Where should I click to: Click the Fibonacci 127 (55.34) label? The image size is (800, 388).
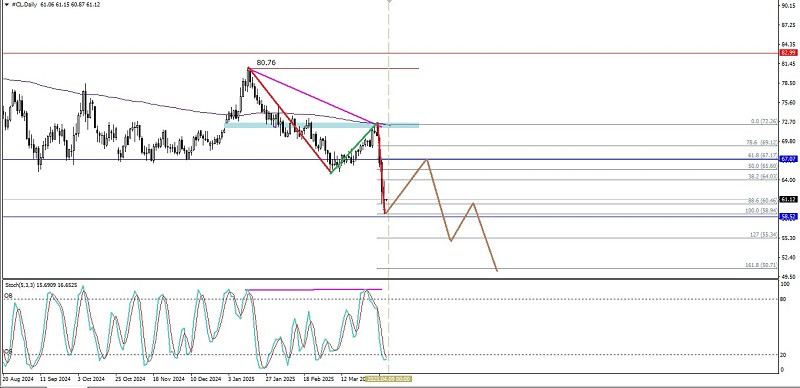pyautogui.click(x=765, y=235)
